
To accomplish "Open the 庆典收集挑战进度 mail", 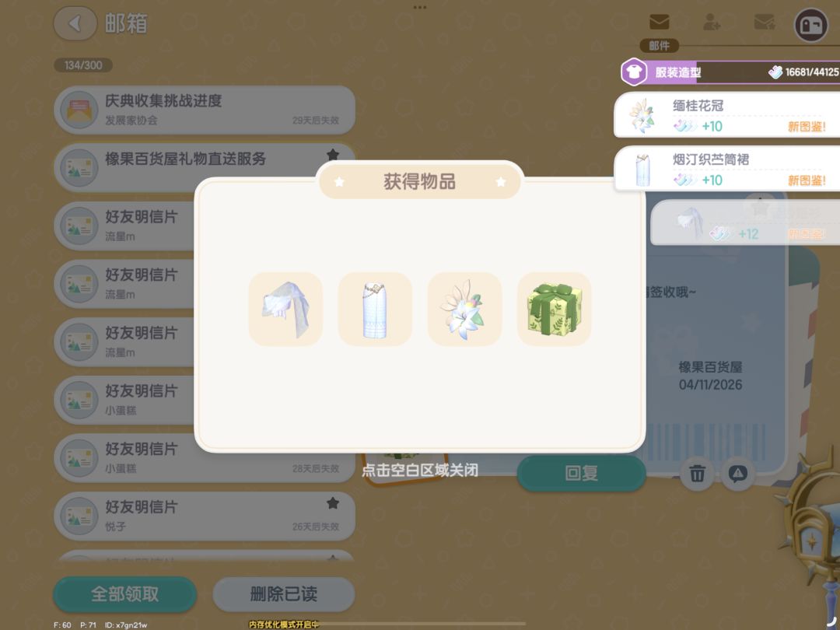I will click(x=204, y=110).
